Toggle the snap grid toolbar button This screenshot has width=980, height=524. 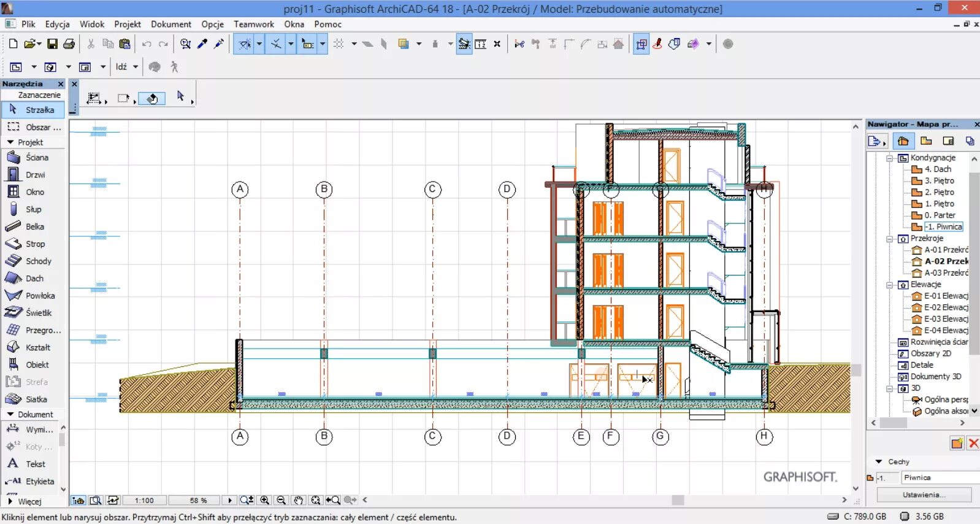pos(339,44)
